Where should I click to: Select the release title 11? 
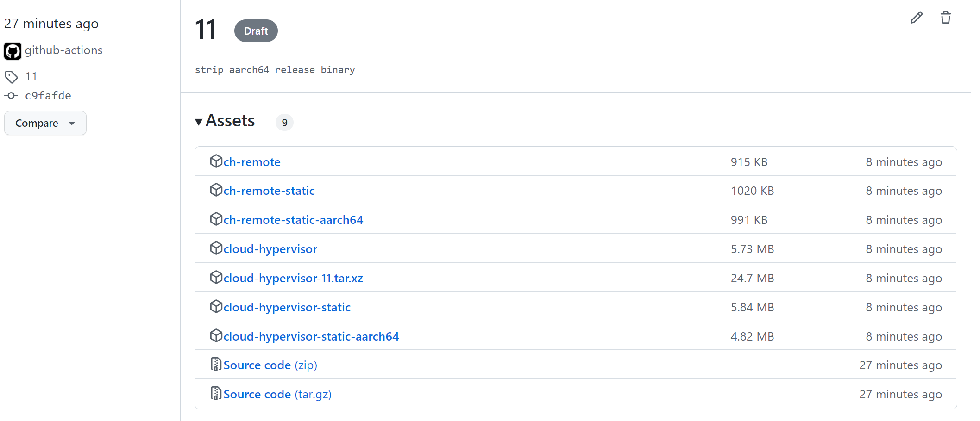click(205, 29)
